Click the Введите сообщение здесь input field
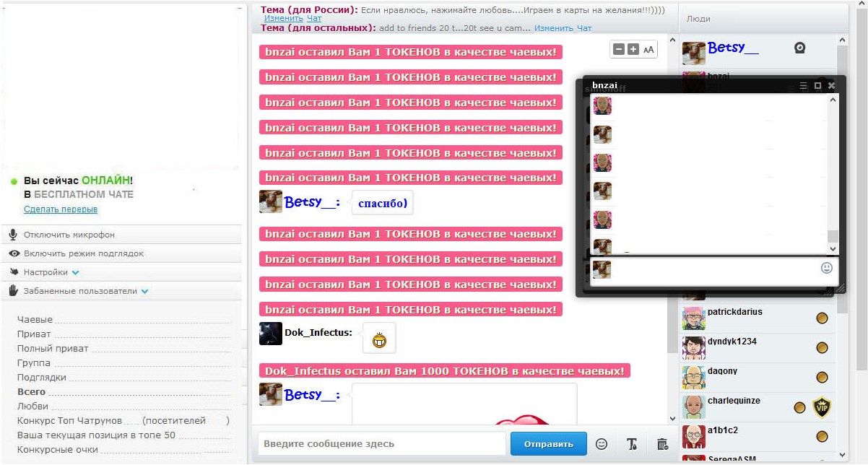The image size is (868, 465). pyautogui.click(x=383, y=444)
